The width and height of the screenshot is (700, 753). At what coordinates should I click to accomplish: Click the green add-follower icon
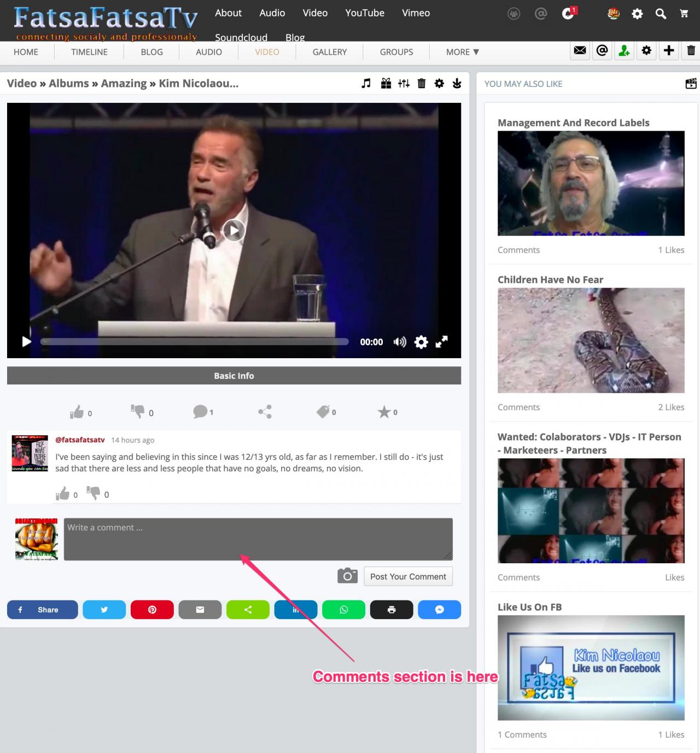pyautogui.click(x=624, y=51)
